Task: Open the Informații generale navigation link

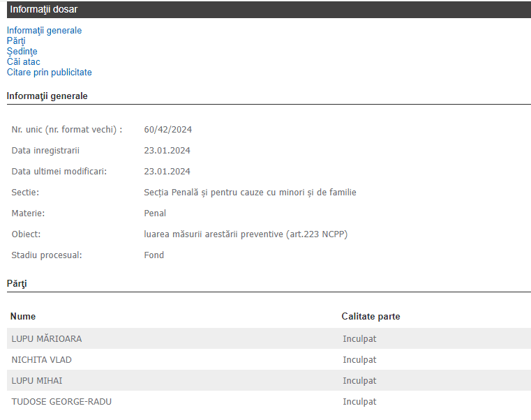Action: (x=44, y=31)
